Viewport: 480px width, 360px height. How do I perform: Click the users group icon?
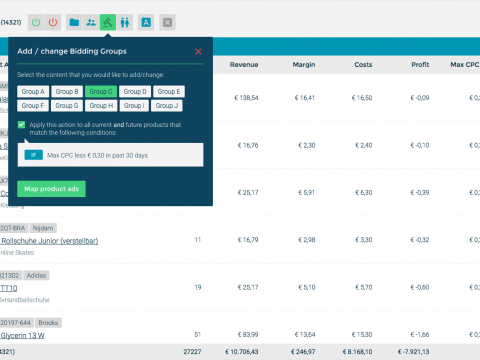91,22
